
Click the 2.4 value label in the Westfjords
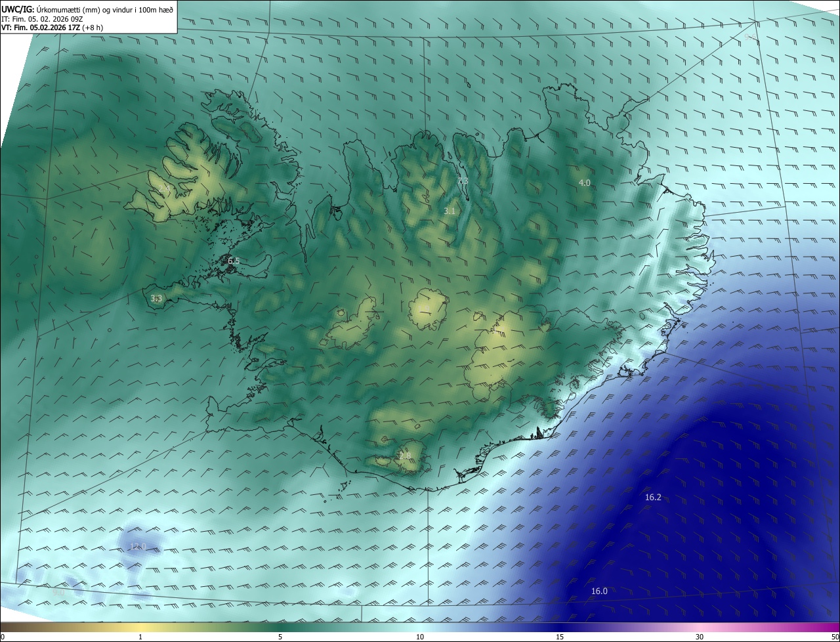165,189
